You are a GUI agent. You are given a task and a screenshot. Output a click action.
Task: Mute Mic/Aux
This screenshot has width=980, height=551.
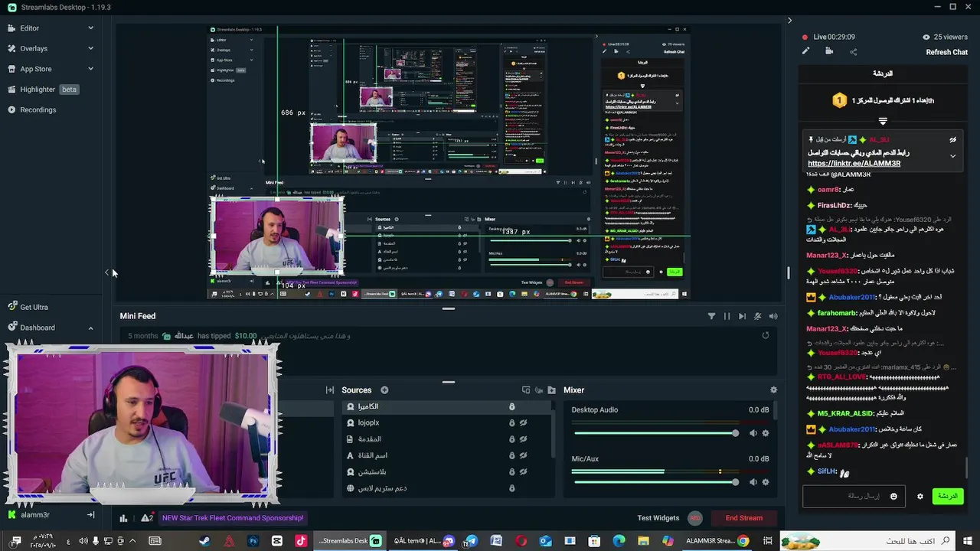[753, 482]
